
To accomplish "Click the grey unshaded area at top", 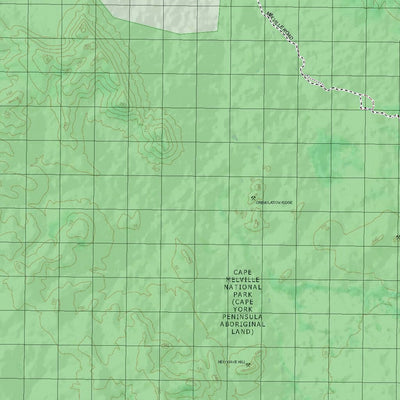I will tap(165, 15).
